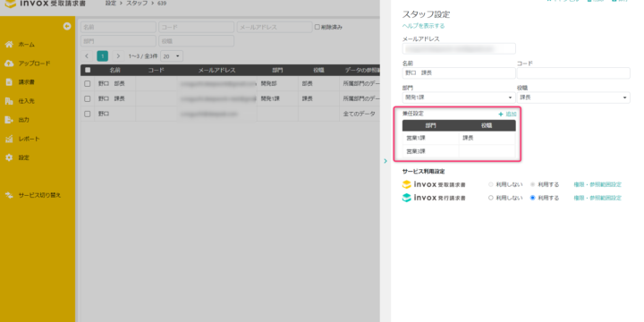Screen dimensions: 644x322
Task: Click the 全てのデータ cell
Action: 359,114
